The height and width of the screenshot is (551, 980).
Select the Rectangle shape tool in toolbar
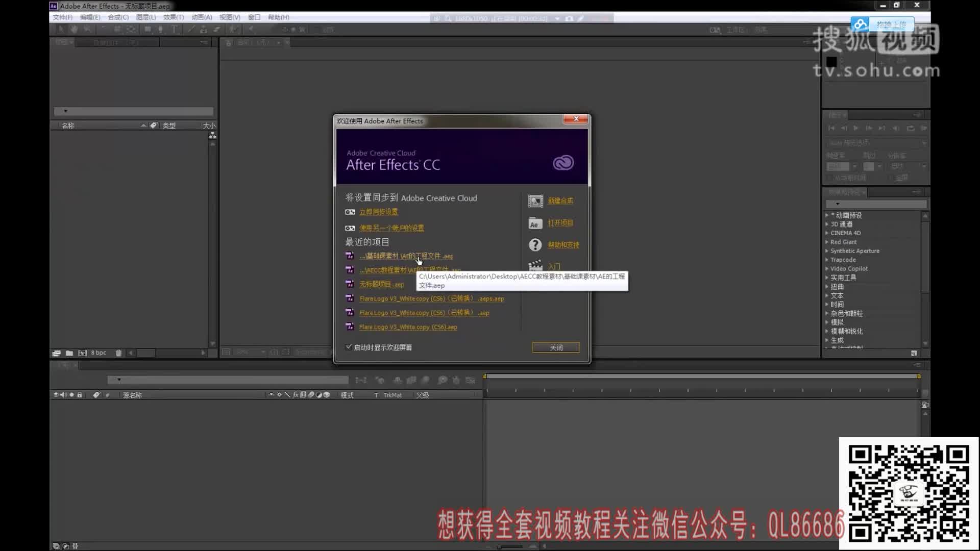coord(148,30)
